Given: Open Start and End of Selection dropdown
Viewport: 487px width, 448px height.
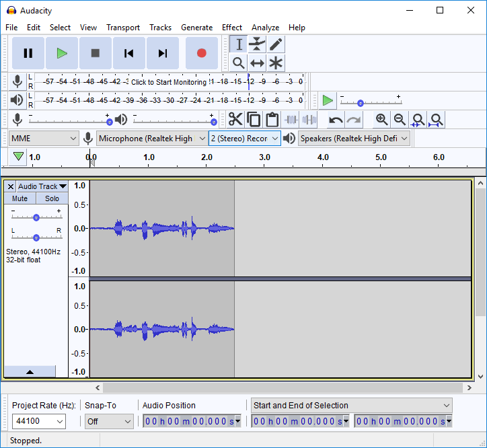Looking at the screenshot, I should 352,405.
